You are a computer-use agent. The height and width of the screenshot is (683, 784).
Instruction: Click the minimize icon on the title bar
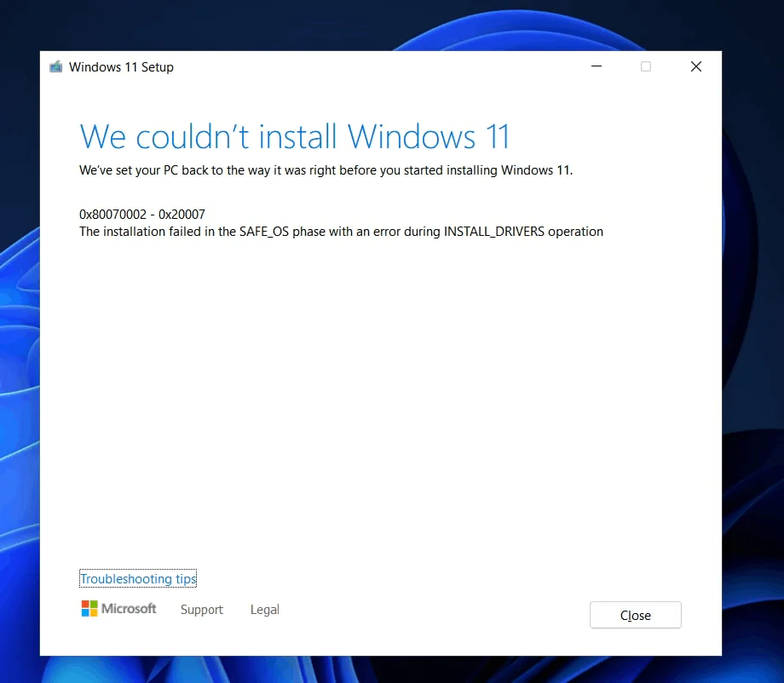pos(597,66)
